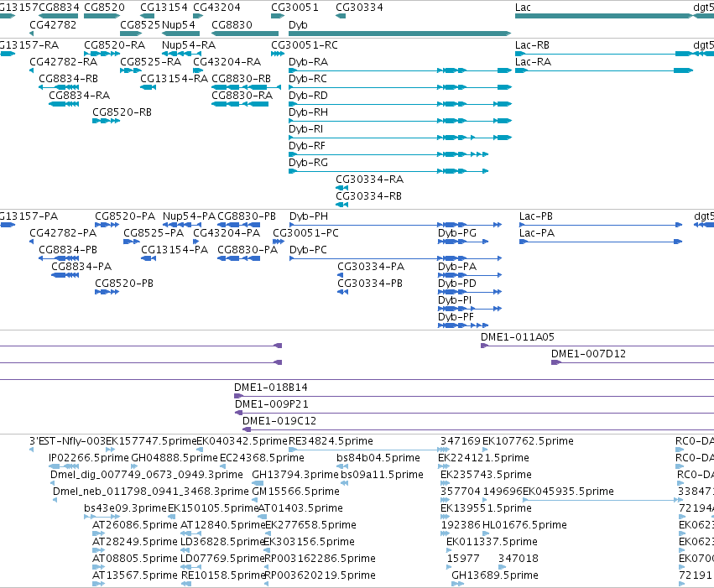714x588 pixels.
Task: Click the CG30334 gene label
Action: click(359, 8)
